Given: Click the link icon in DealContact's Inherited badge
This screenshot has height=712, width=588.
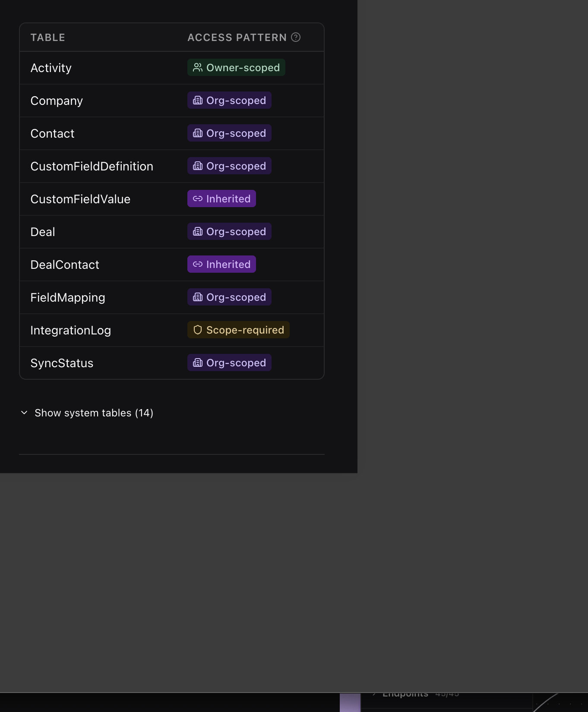Looking at the screenshot, I should (198, 265).
